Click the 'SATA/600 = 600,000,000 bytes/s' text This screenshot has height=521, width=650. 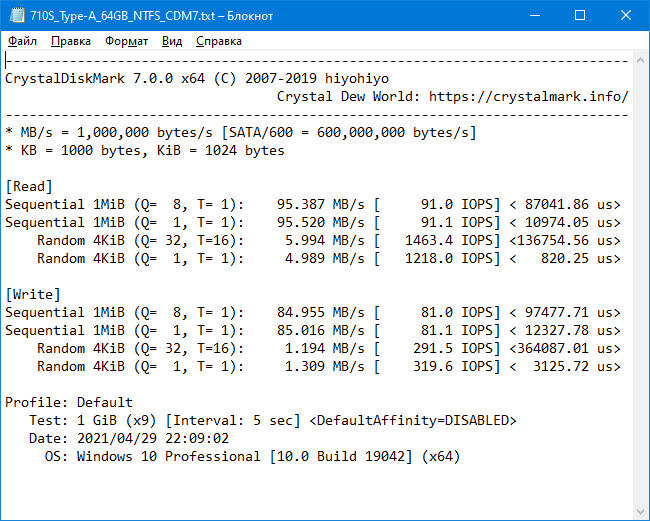[349, 132]
